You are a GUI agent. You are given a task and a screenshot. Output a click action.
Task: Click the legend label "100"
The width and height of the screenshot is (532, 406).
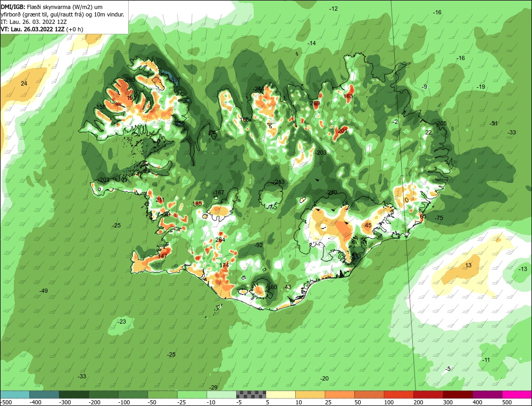coord(389,402)
